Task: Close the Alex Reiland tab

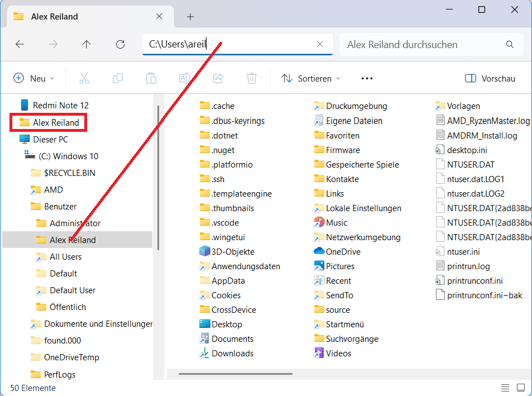Action: 159,16
